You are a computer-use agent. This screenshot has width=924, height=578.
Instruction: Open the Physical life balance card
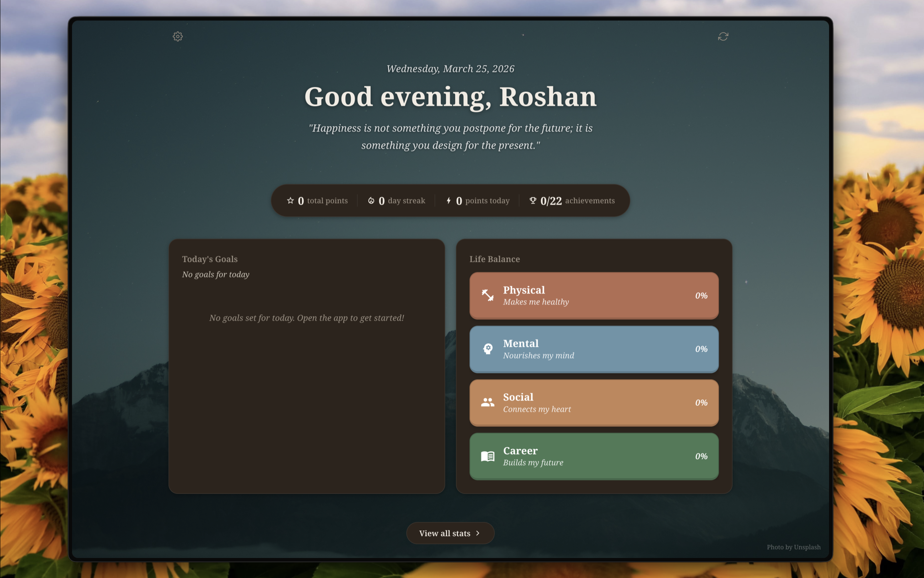click(x=593, y=295)
